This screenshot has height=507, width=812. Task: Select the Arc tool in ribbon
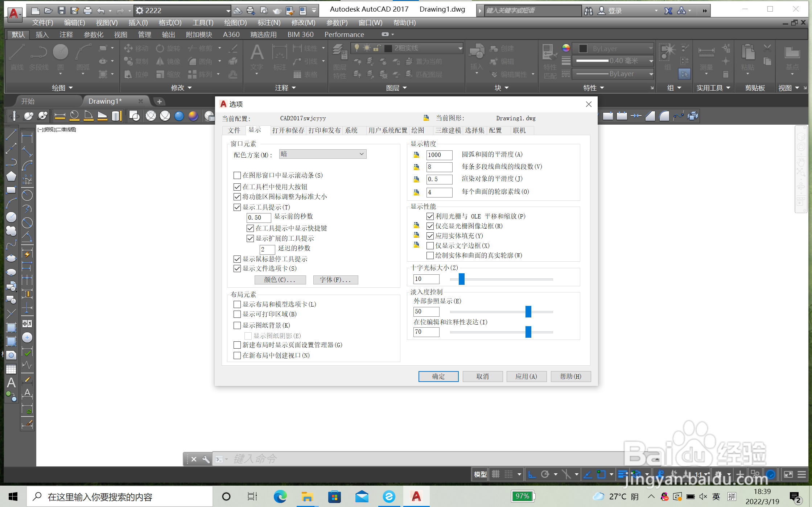click(83, 57)
